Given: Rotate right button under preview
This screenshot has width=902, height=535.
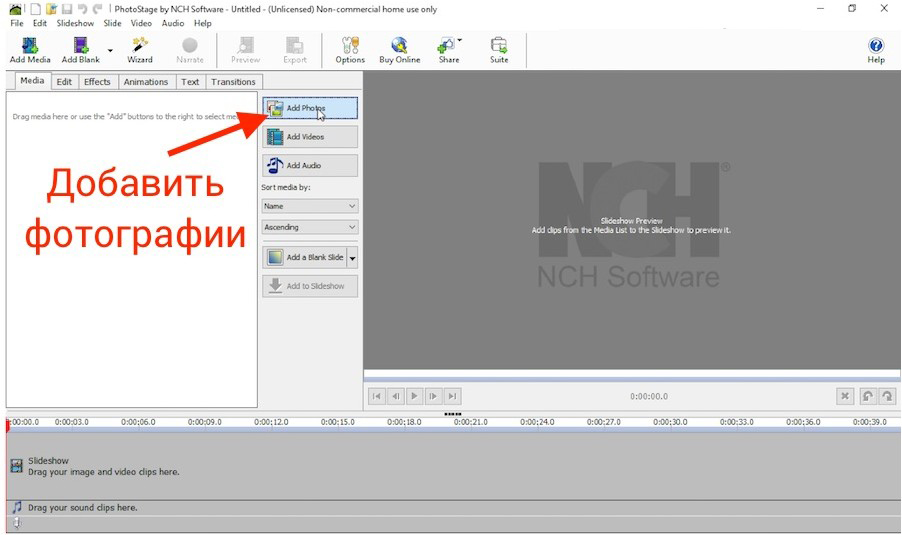Looking at the screenshot, I should (887, 396).
